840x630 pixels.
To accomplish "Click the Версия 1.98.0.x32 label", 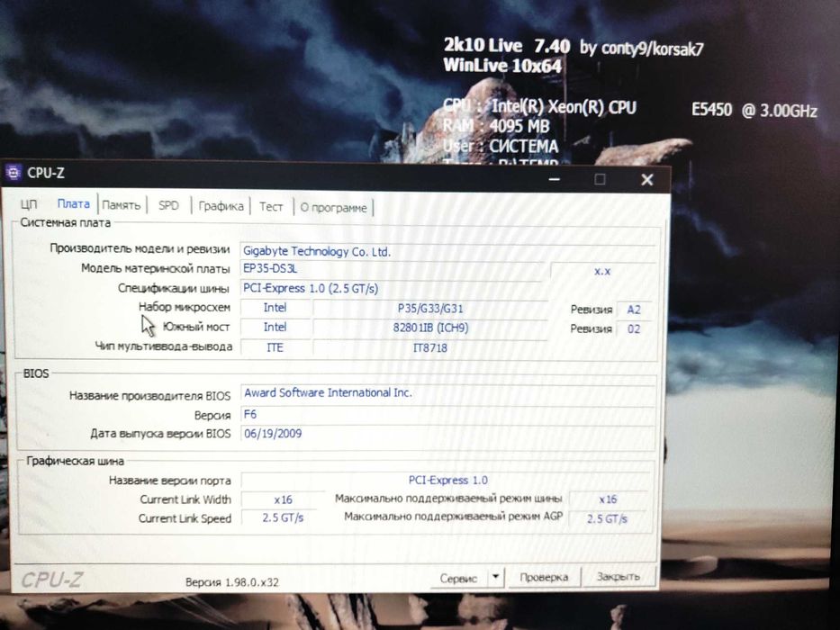I will tap(232, 582).
